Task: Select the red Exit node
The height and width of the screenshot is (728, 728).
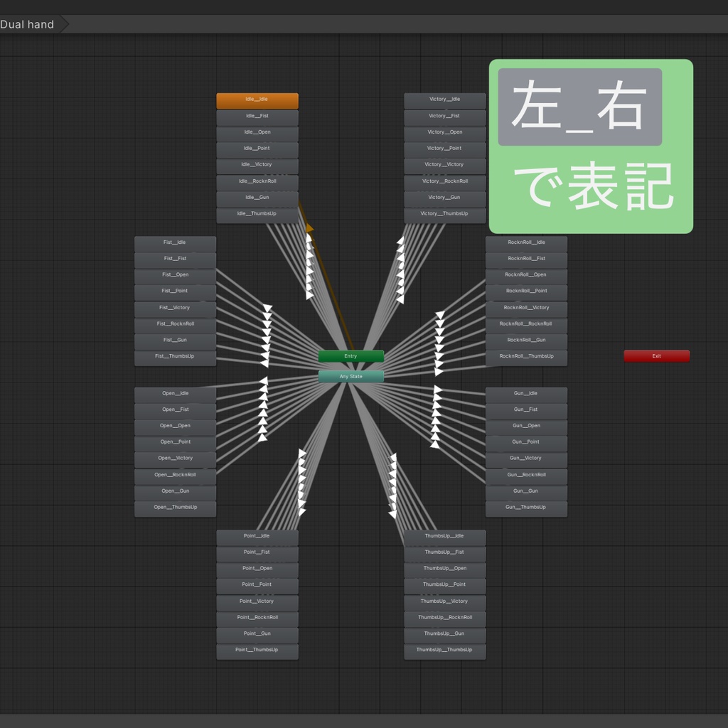Action: [x=656, y=356]
